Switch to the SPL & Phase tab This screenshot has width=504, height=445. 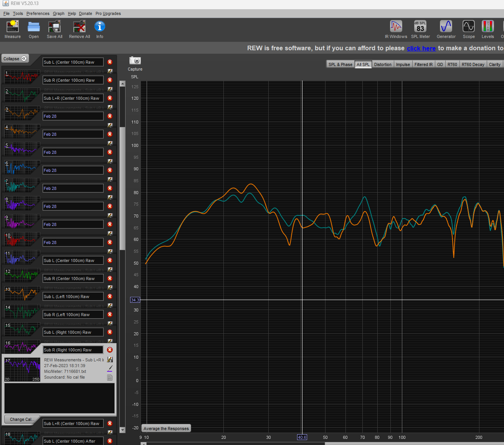coord(340,64)
